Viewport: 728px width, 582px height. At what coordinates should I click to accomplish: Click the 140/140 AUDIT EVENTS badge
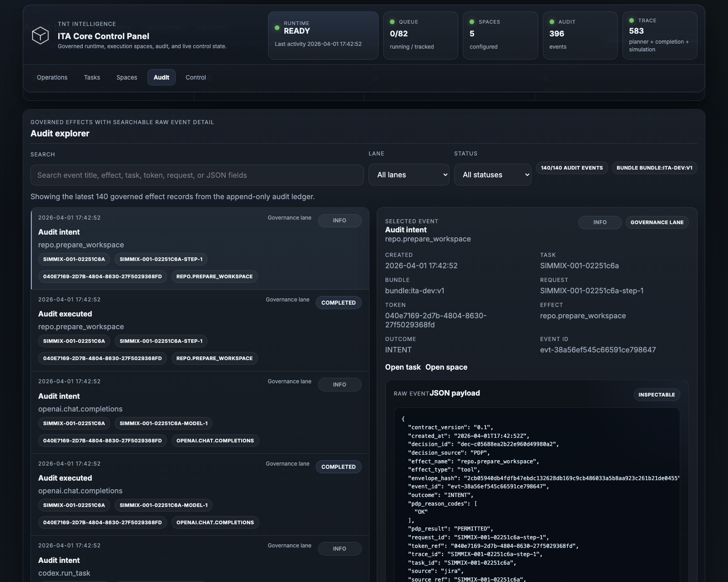(572, 168)
